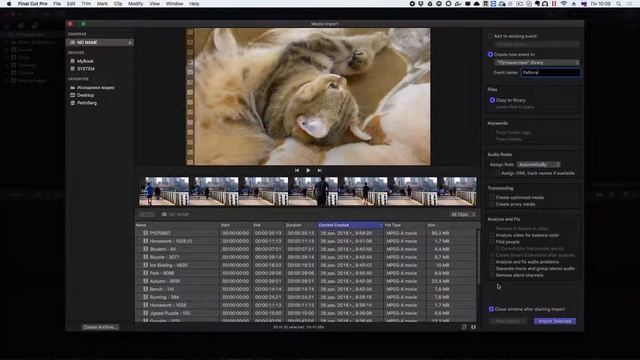Select the Add to existing event option

point(490,36)
